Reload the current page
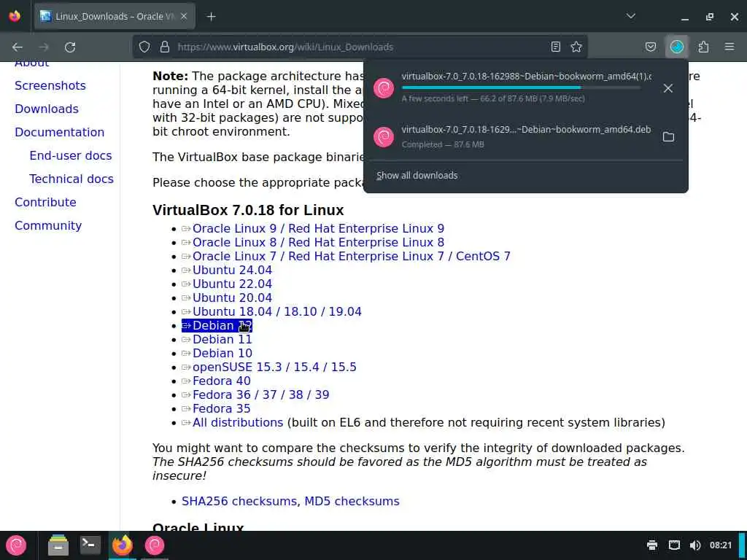This screenshot has width=747, height=560. point(70,47)
